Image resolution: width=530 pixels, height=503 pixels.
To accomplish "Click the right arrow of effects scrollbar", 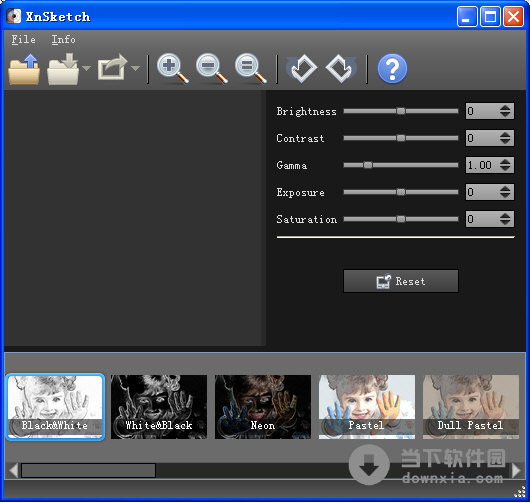I will click(516, 470).
